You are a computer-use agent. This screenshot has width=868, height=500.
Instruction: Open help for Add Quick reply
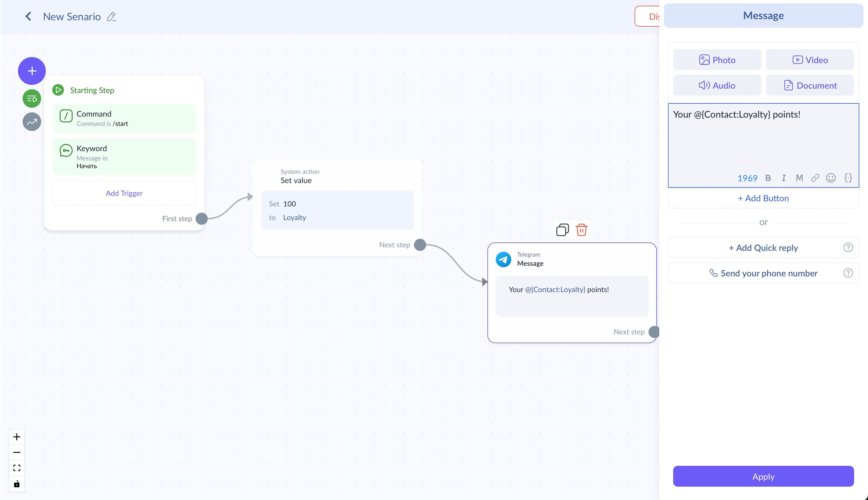[x=848, y=248]
